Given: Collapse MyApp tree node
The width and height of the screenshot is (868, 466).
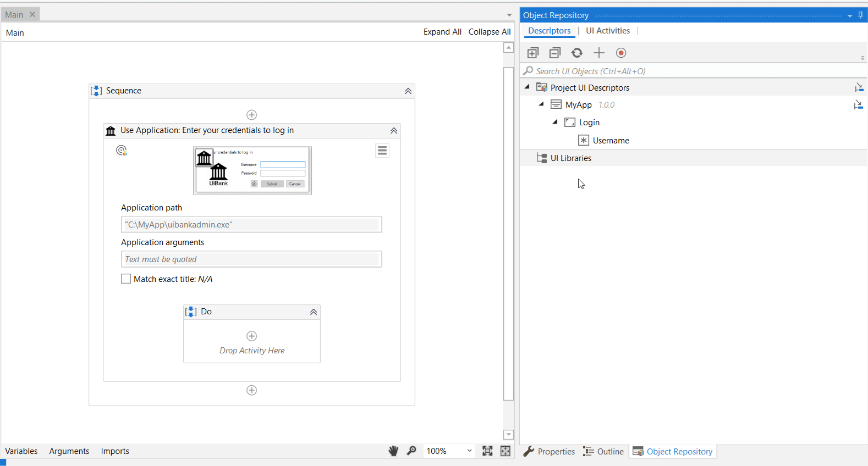Looking at the screenshot, I should pos(541,104).
